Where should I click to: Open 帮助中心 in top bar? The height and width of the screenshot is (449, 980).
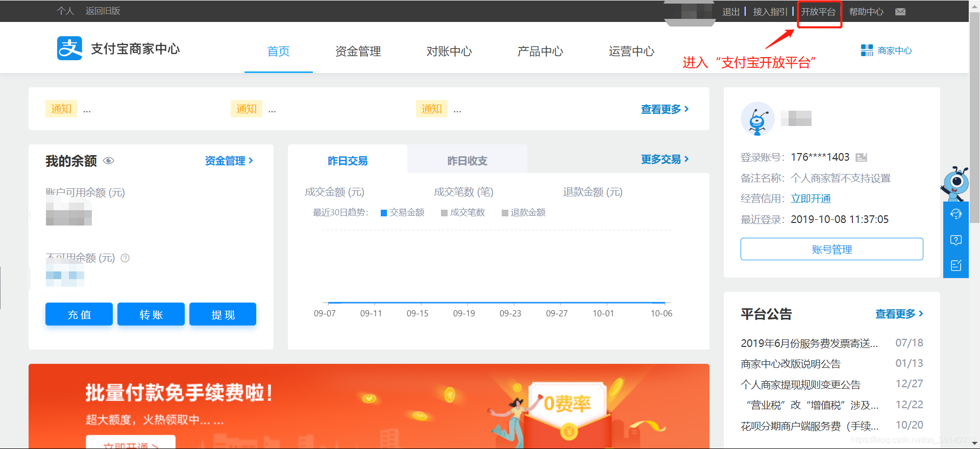tap(866, 12)
